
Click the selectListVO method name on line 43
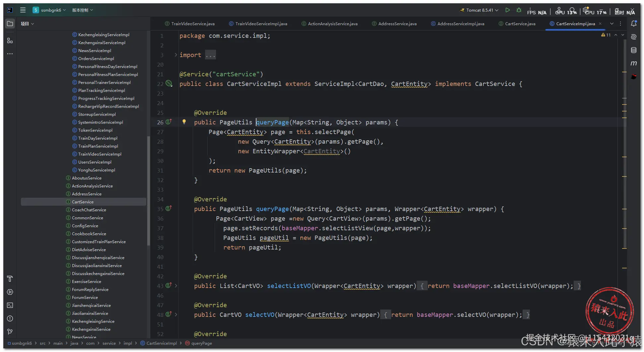(x=289, y=286)
